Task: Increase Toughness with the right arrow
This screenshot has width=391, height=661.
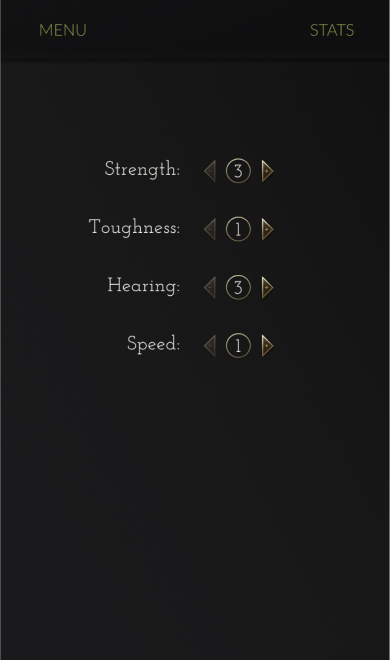Action: click(268, 229)
